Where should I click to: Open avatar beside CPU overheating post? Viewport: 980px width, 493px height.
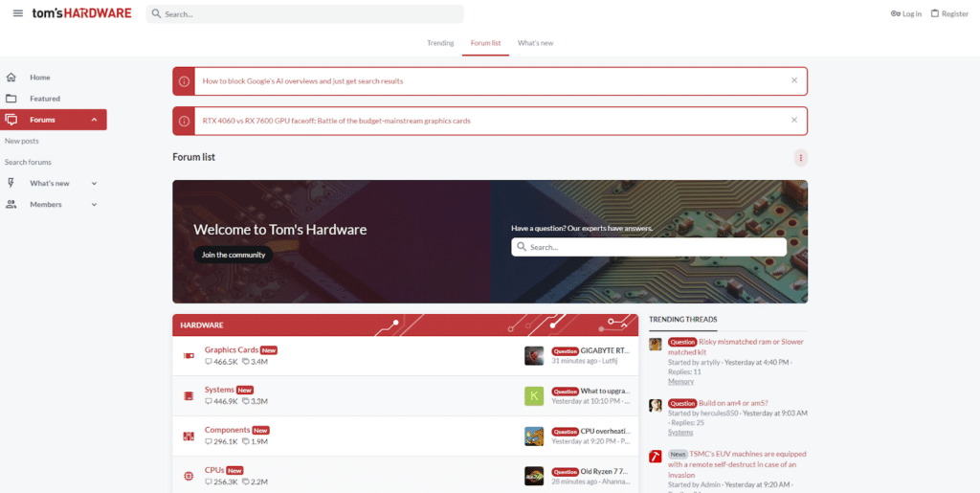click(534, 437)
